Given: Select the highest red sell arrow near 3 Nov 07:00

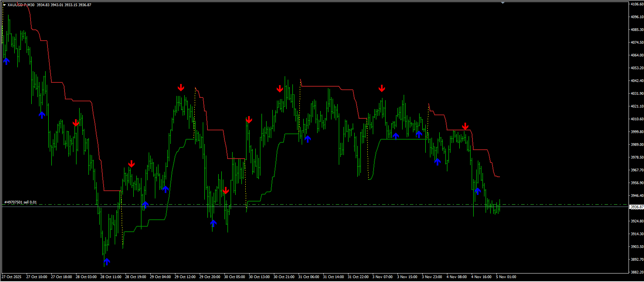Looking at the screenshot, I should pyautogui.click(x=382, y=88).
